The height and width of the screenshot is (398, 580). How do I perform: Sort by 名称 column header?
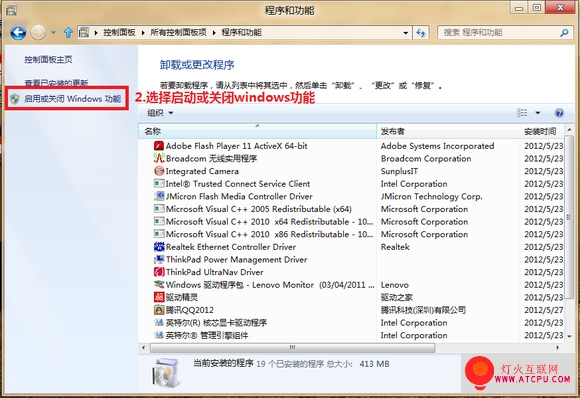pyautogui.click(x=257, y=131)
